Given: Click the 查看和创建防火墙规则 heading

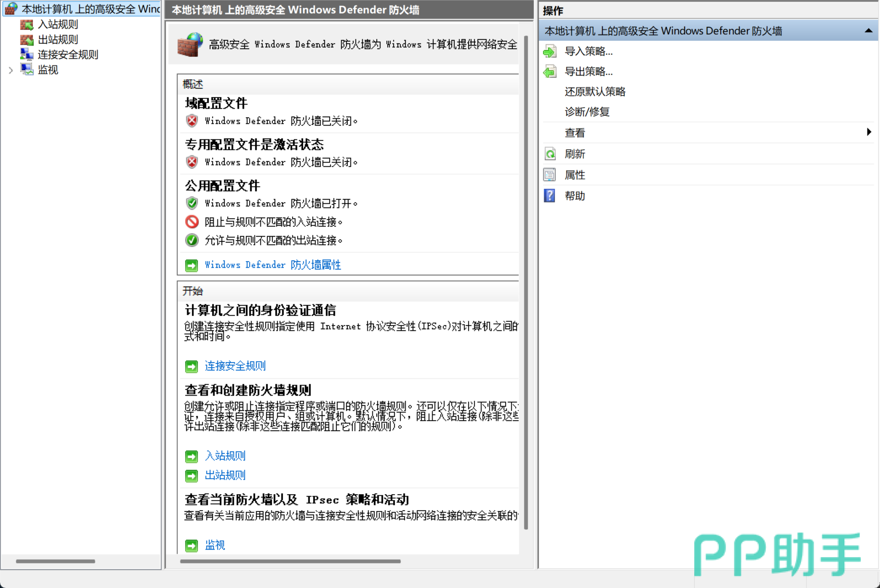Looking at the screenshot, I should tap(248, 390).
